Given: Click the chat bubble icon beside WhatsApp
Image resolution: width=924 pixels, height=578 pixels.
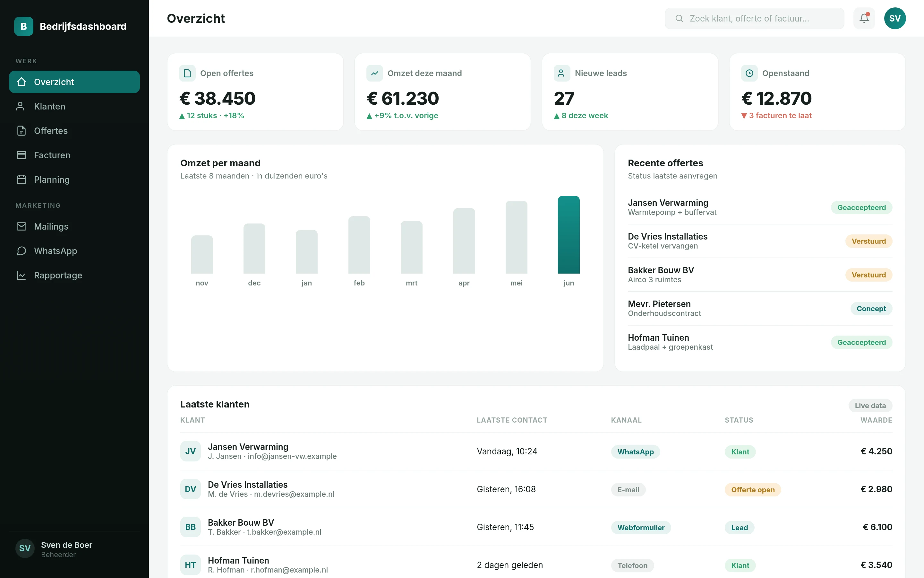Looking at the screenshot, I should pos(21,251).
